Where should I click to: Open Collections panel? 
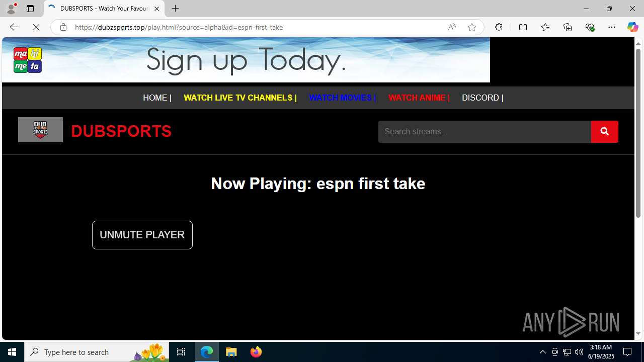pyautogui.click(x=568, y=27)
